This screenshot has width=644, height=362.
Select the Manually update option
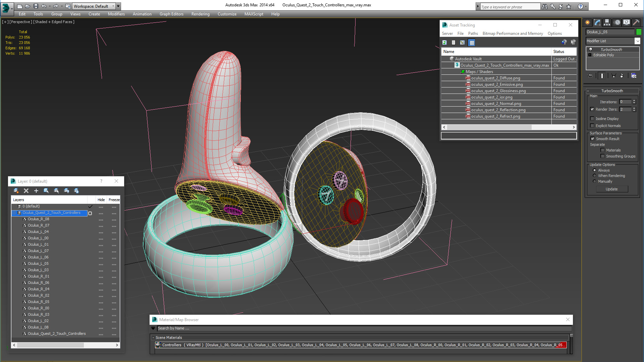click(x=595, y=181)
